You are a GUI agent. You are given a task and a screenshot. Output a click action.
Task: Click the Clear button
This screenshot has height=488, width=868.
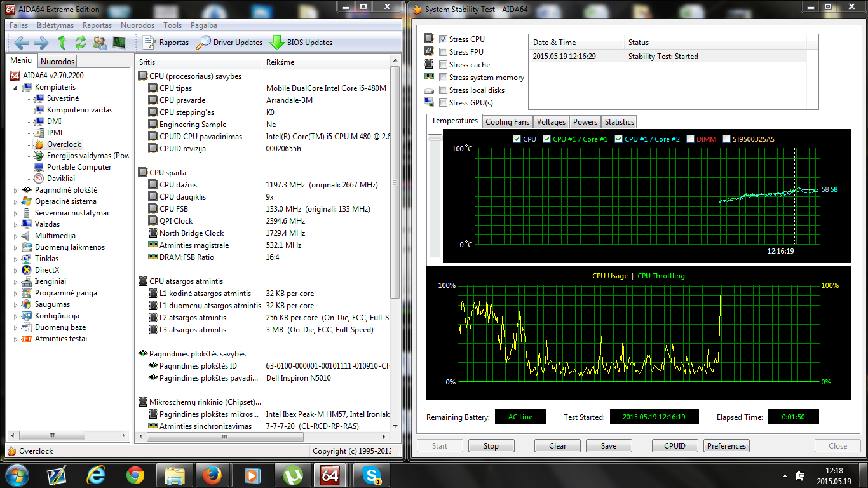(x=557, y=446)
